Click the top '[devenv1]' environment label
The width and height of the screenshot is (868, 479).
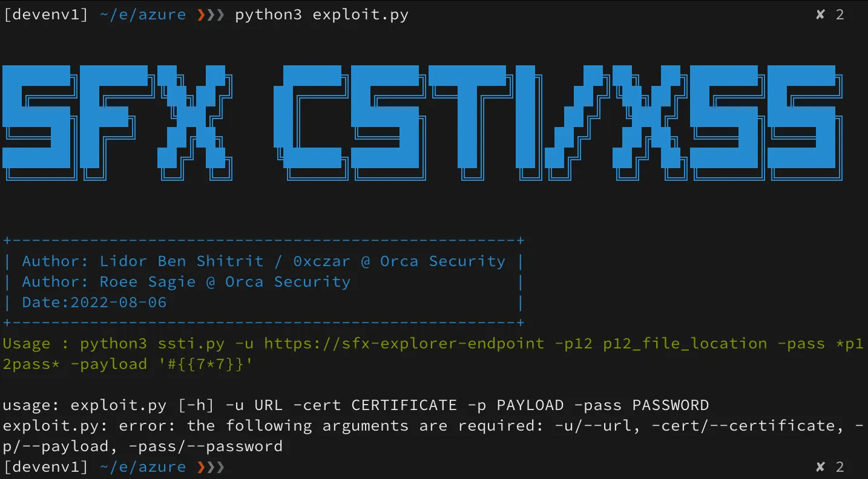pyautogui.click(x=46, y=15)
